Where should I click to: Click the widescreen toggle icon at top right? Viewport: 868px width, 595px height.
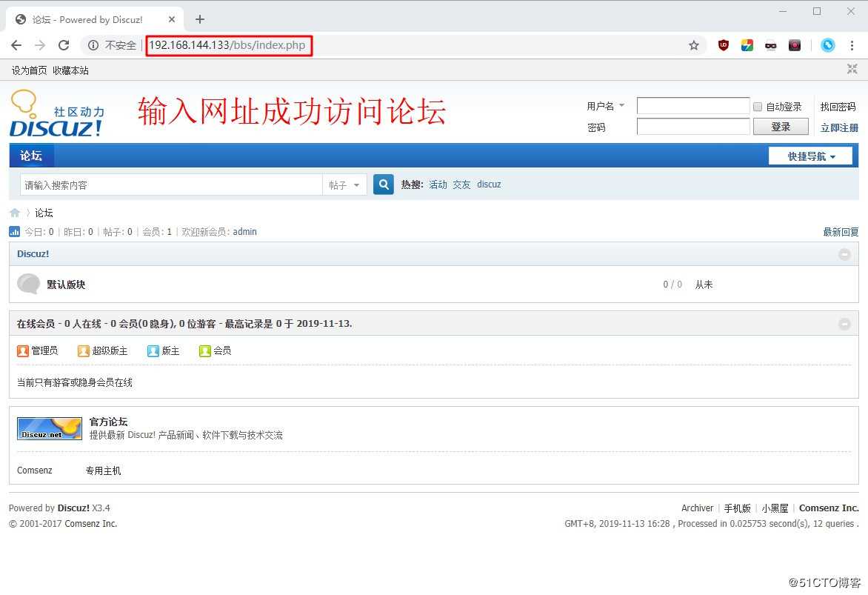852,69
